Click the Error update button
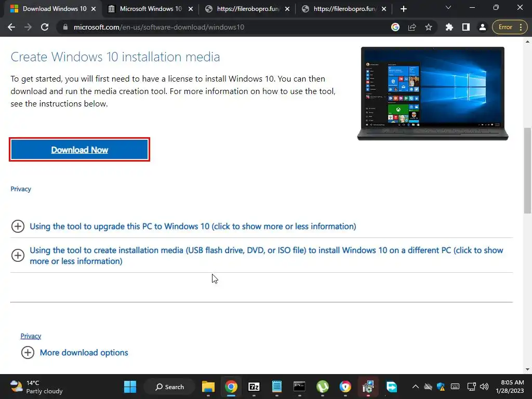The image size is (532, 399). click(505, 27)
